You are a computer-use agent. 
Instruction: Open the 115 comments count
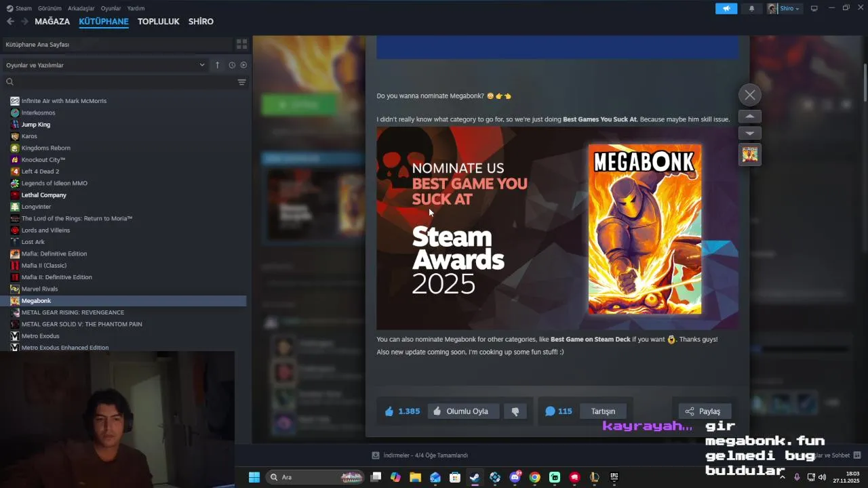click(x=559, y=411)
